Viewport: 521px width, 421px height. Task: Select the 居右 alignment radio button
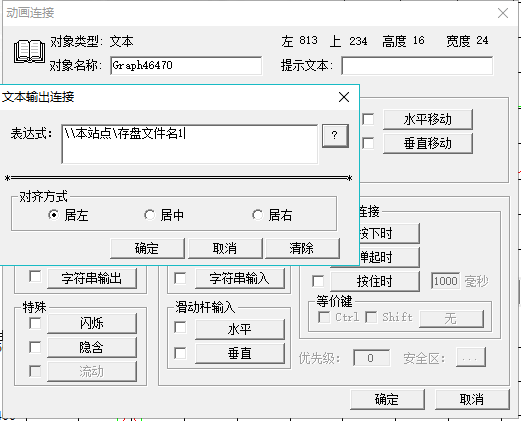point(257,215)
